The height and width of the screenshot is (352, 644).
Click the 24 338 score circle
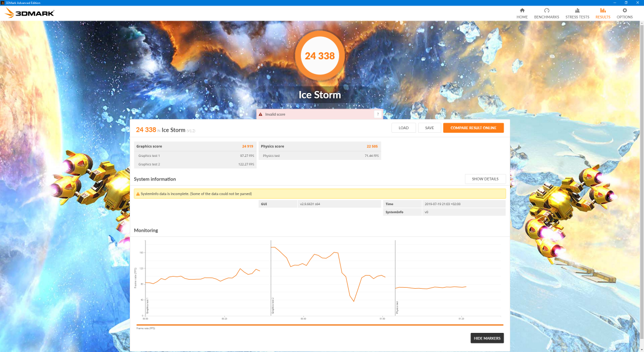click(x=320, y=56)
